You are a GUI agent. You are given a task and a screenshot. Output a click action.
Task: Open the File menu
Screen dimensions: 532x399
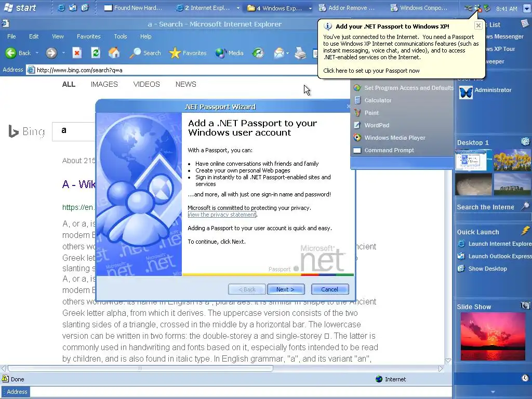pyautogui.click(x=11, y=36)
